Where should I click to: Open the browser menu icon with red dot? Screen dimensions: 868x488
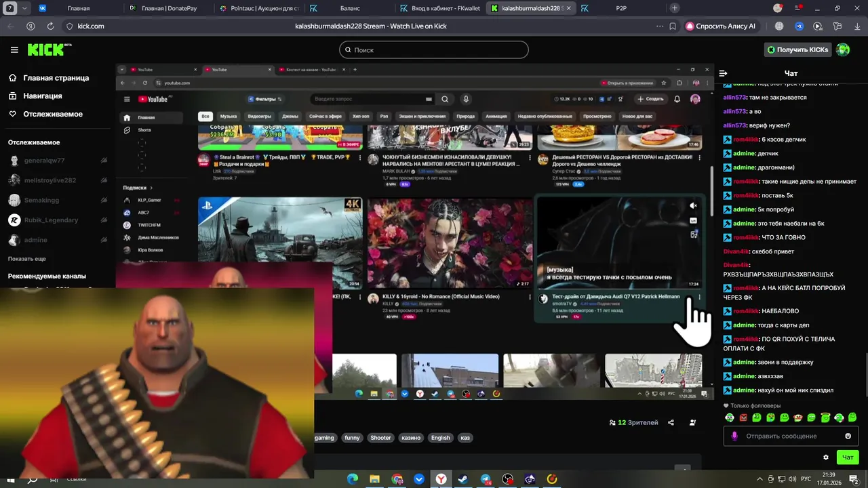pyautogui.click(x=800, y=8)
